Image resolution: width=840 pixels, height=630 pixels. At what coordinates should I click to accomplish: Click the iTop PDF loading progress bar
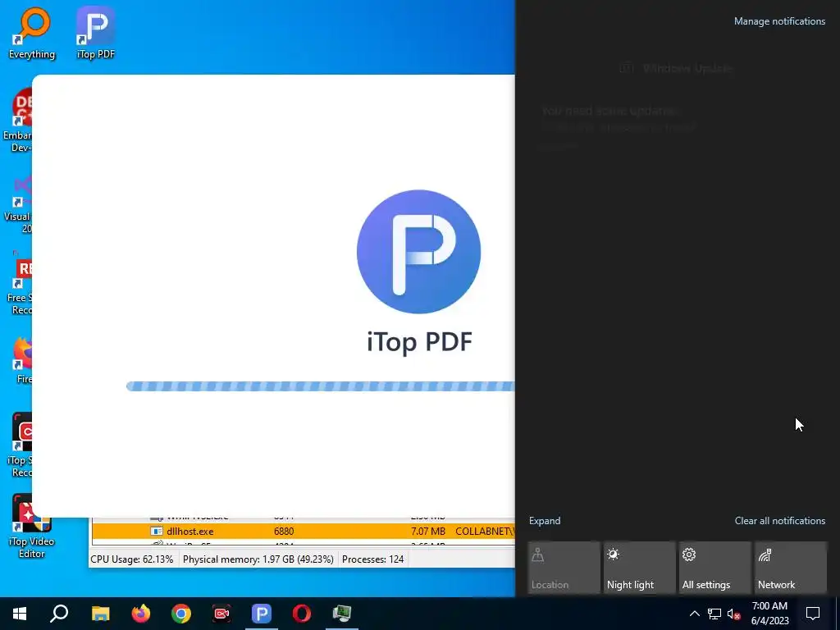tap(321, 386)
